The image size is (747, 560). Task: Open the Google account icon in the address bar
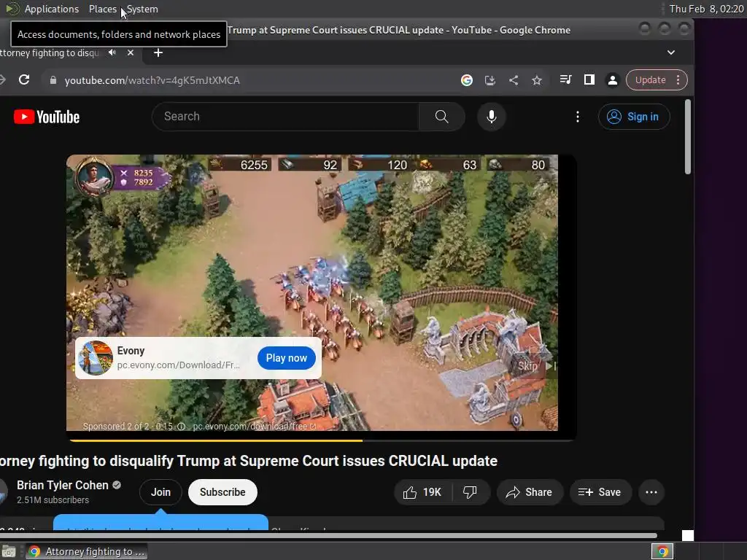click(x=466, y=80)
